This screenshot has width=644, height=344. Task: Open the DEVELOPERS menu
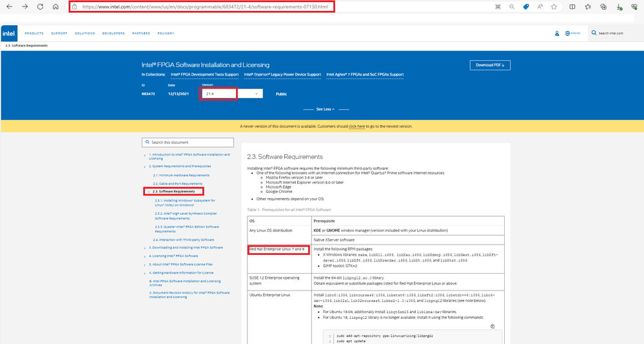(113, 34)
